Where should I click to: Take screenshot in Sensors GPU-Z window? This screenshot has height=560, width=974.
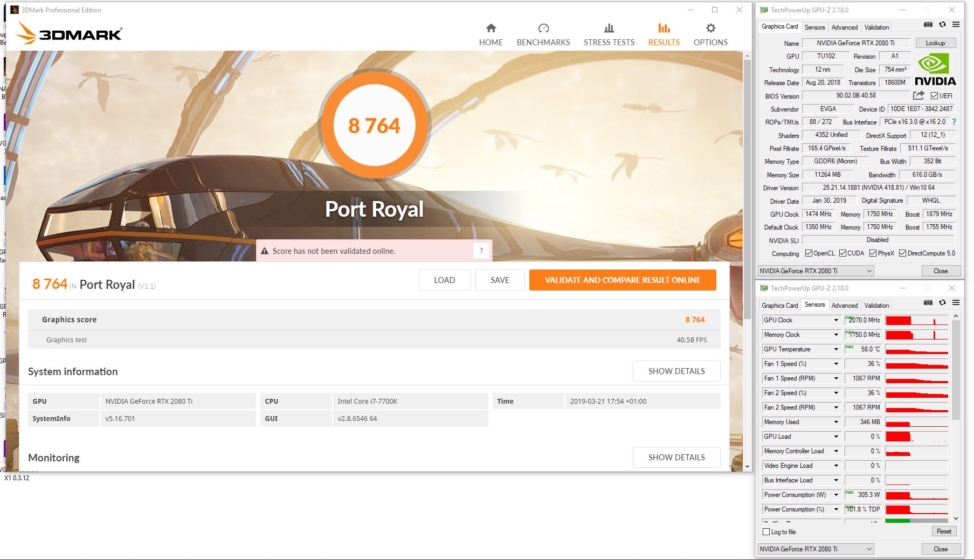[928, 302]
